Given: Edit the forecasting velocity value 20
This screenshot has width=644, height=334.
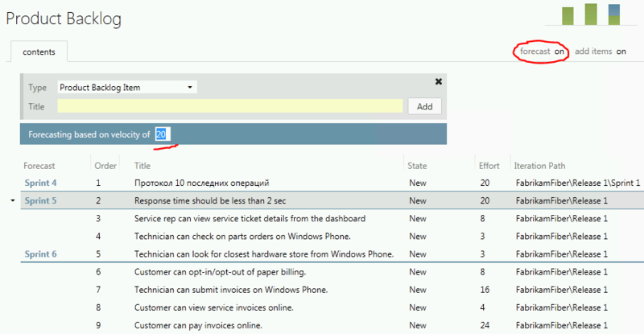Looking at the screenshot, I should tap(163, 134).
